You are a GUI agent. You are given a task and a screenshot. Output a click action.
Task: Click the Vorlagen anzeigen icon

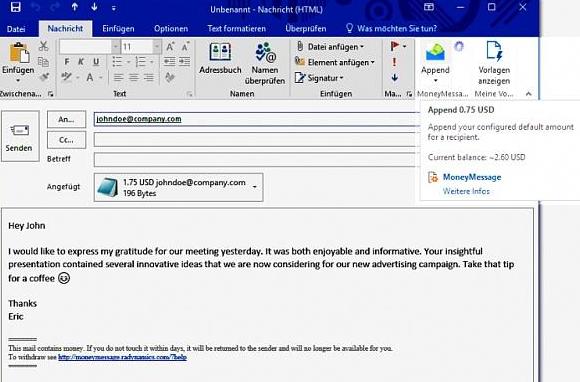click(494, 51)
